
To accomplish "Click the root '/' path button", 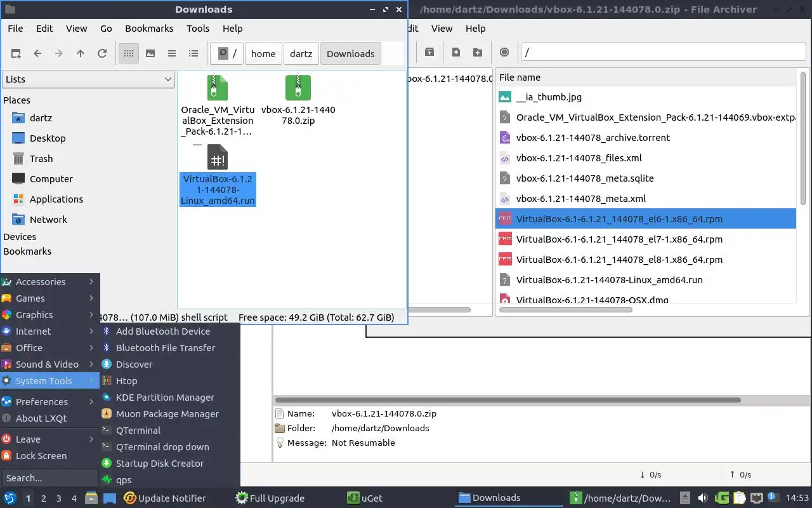I will pos(226,54).
